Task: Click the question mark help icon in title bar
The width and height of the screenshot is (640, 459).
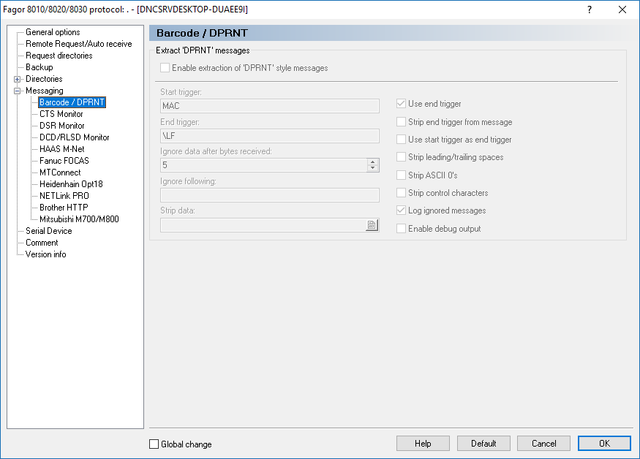Action: (589, 9)
